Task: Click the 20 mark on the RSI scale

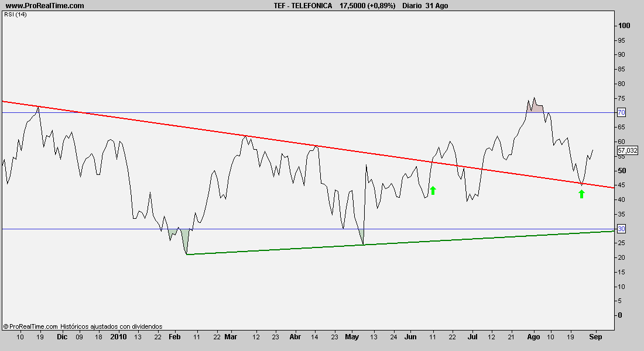Action: coord(621,257)
